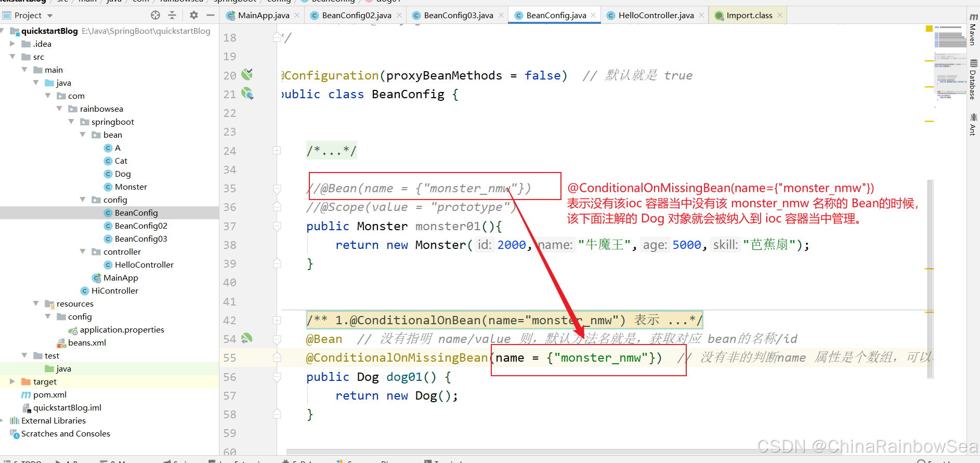Screen dimensions: 980x463
Task: Open the Ant tool window
Action: click(x=973, y=124)
